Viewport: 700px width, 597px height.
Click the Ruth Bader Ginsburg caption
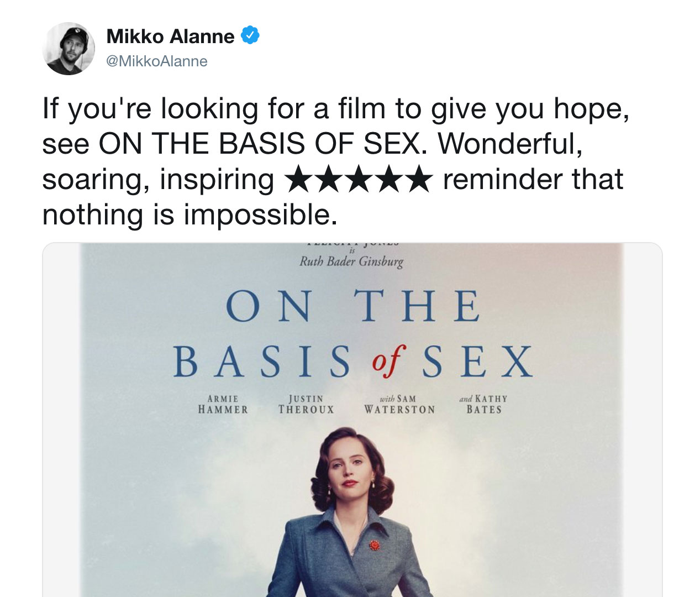(351, 261)
